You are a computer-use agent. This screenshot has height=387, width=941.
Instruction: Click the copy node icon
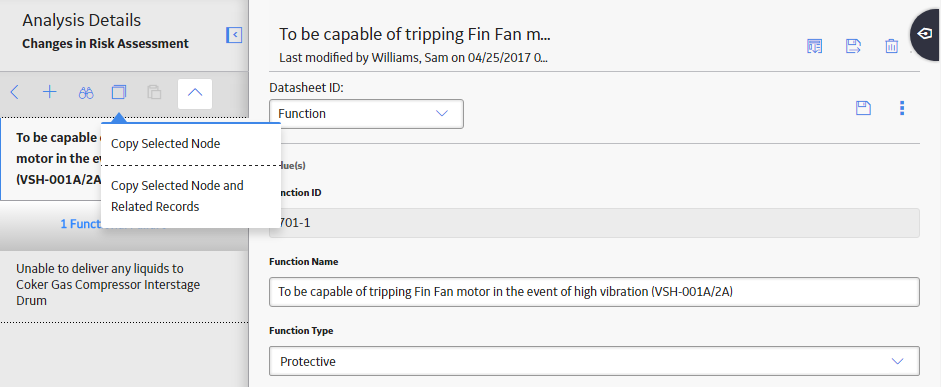coord(119,92)
